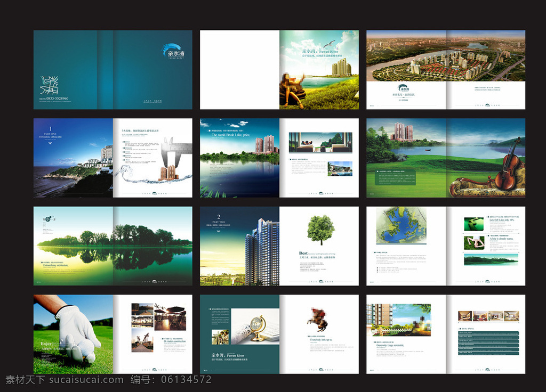Click "亲水湾, Fuwen River" on the dark teal page

228,355
